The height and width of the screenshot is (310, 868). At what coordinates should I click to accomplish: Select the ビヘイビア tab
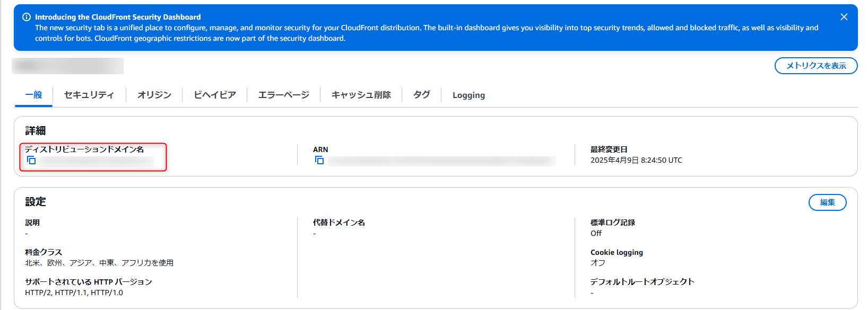tap(215, 95)
